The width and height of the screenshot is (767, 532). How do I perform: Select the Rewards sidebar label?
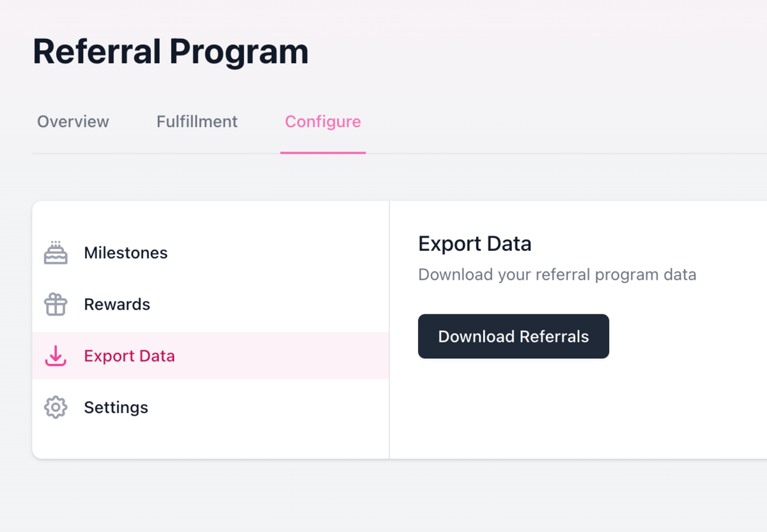click(117, 305)
